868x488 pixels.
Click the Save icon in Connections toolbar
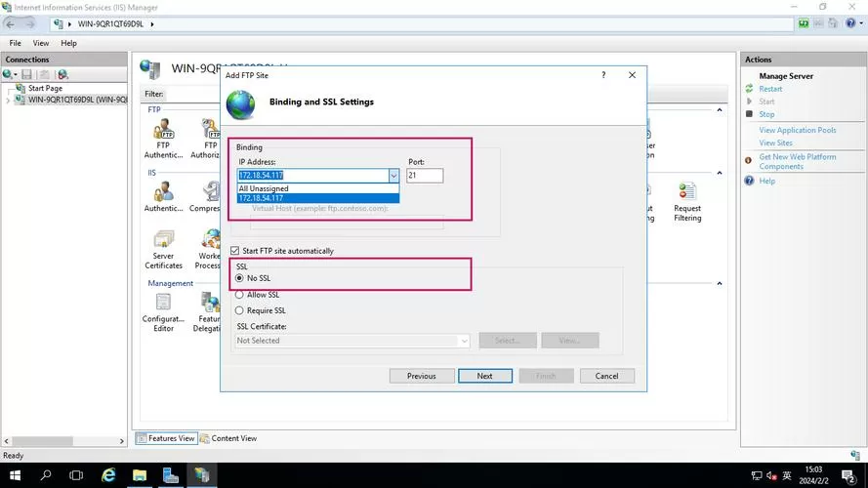26,74
